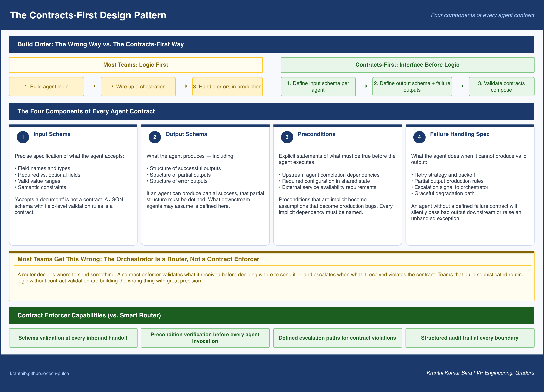The height and width of the screenshot is (392, 544).
Task: Click 'The Four Components of Every Agent Contract' banner
Action: tap(271, 111)
